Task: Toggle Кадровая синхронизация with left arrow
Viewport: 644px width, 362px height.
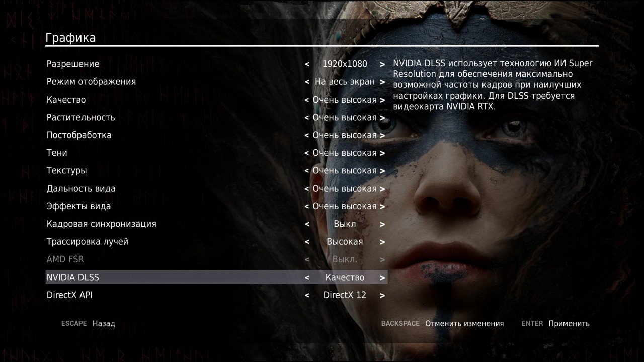Action: [x=307, y=224]
